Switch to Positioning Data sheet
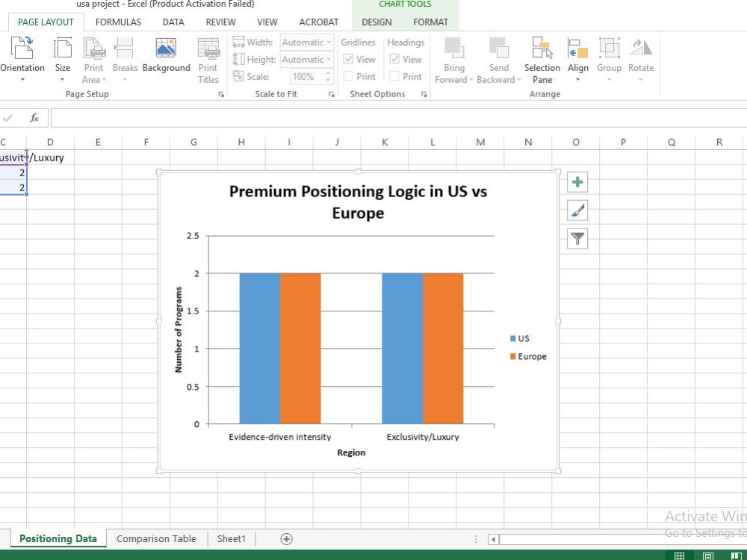 (x=58, y=539)
